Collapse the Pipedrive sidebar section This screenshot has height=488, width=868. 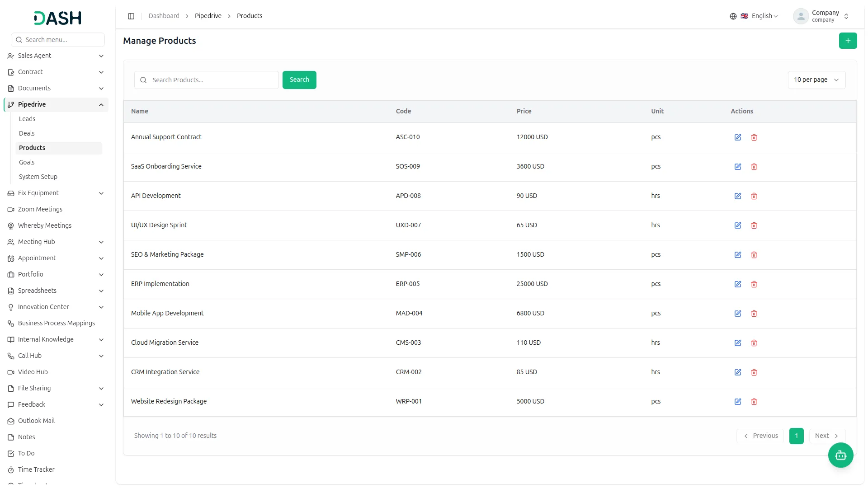click(x=56, y=104)
